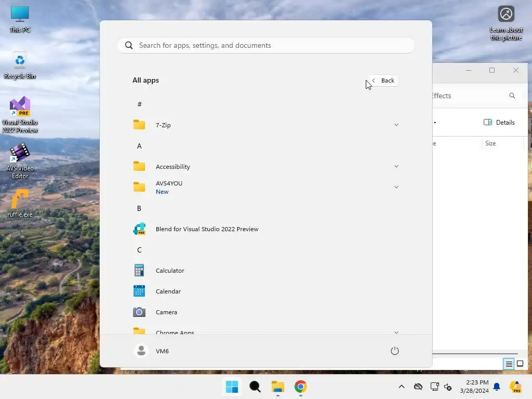Click the C letter header
This screenshot has height=399, width=532.
pos(139,250)
